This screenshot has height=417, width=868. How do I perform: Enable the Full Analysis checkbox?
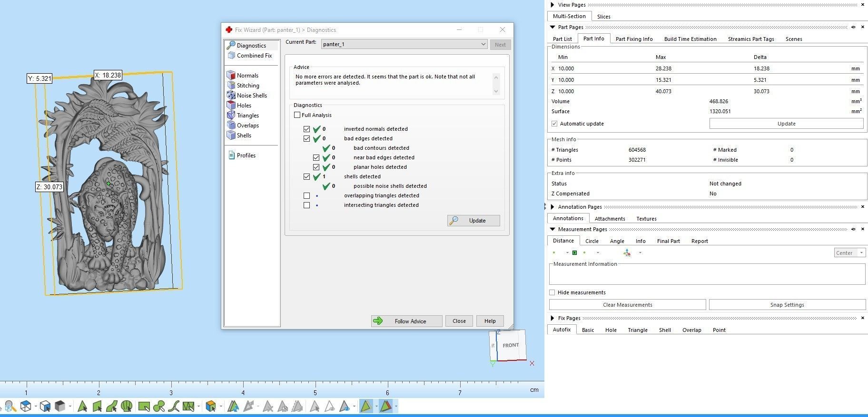click(297, 115)
